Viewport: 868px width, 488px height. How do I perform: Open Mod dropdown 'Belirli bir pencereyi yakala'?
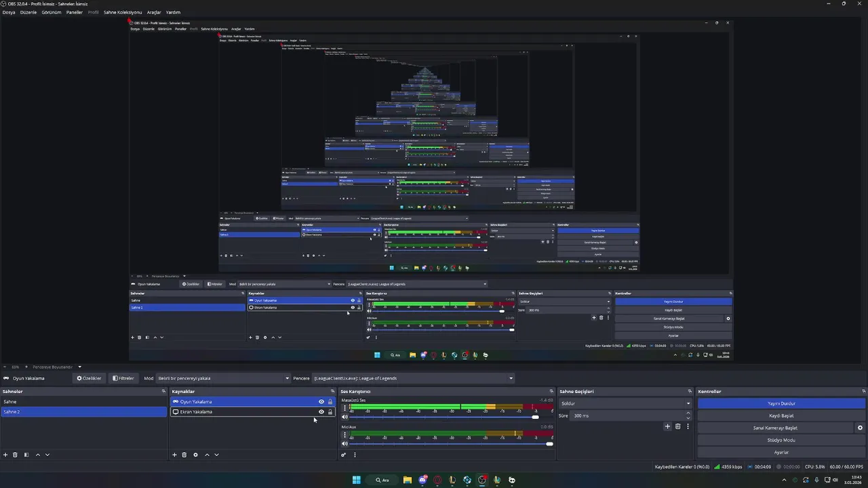click(224, 378)
